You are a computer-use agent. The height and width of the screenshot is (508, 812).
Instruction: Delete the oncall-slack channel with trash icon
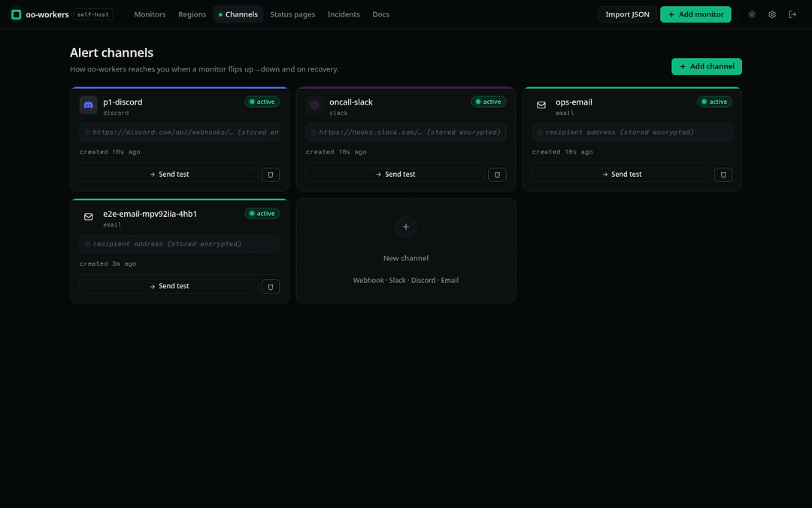[497, 175]
